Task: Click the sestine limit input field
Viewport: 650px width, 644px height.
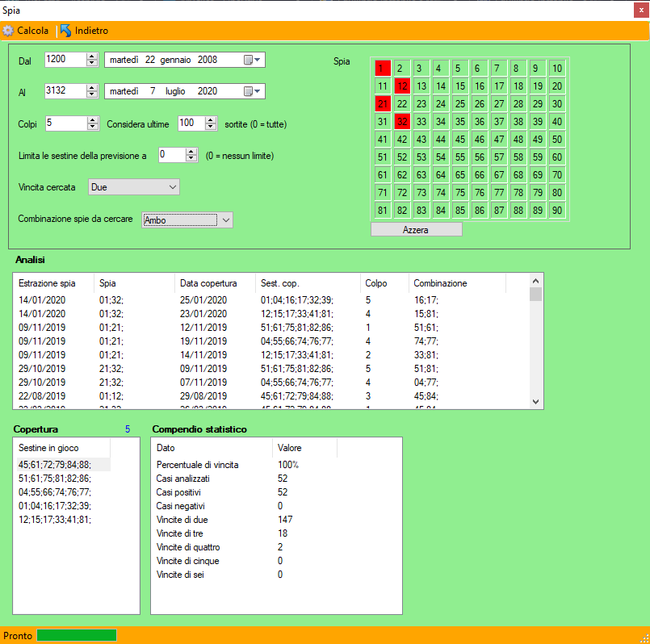Action: coord(172,155)
